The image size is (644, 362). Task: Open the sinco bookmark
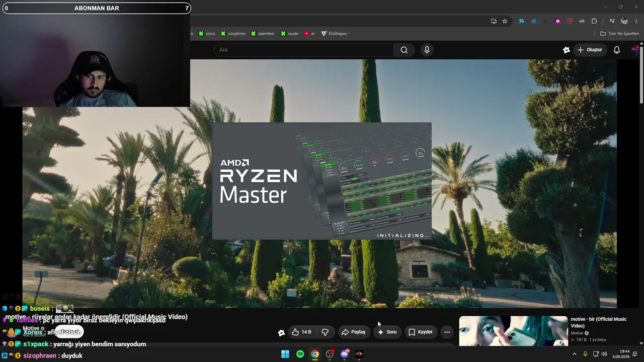[207, 34]
